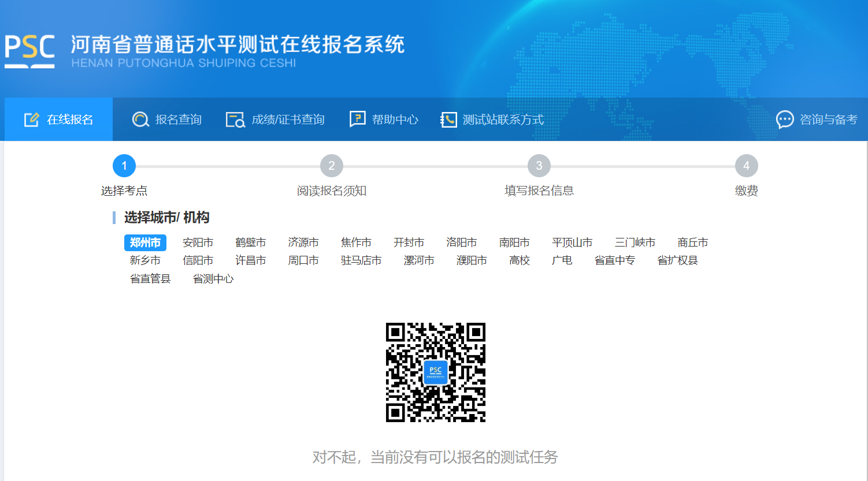868x481 pixels.
Task: Click the 在线报名 pencil edit icon
Action: point(31,120)
